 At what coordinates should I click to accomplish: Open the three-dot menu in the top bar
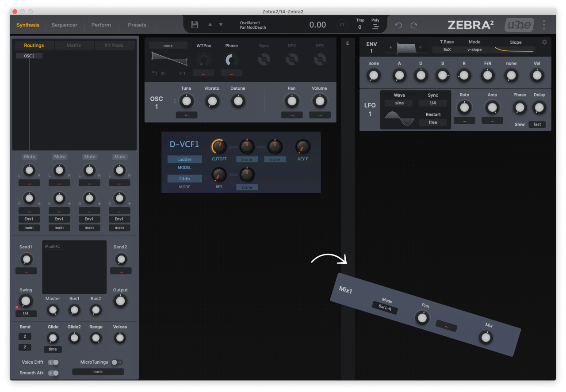pos(544,25)
